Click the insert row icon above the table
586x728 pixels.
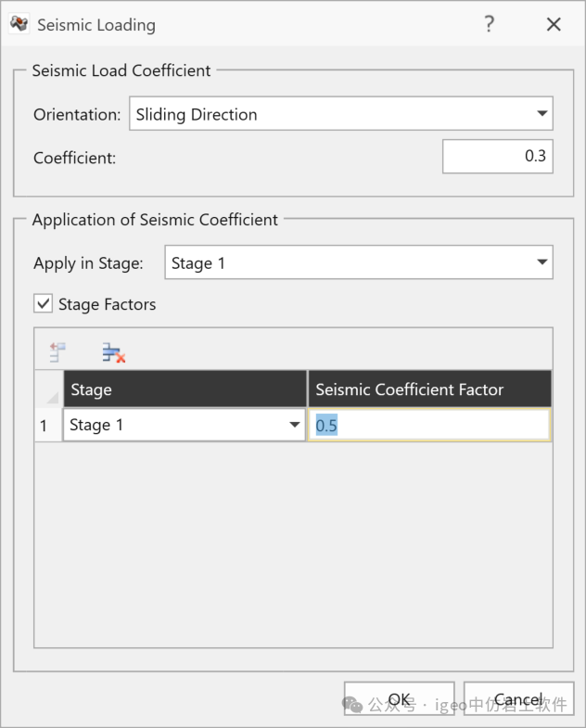[x=57, y=352]
